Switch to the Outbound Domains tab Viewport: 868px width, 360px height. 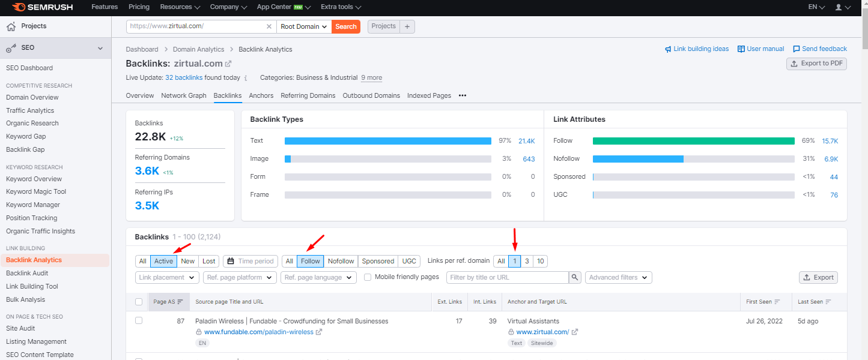(371, 95)
